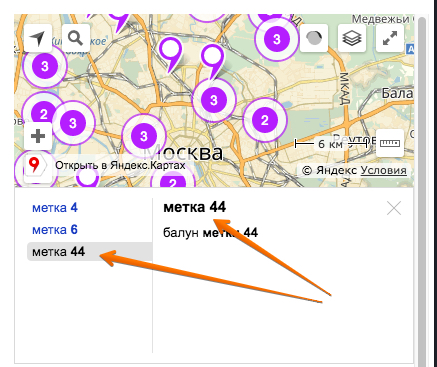Open the Условия terms link
This screenshot has height=367, width=437.
coord(384,170)
